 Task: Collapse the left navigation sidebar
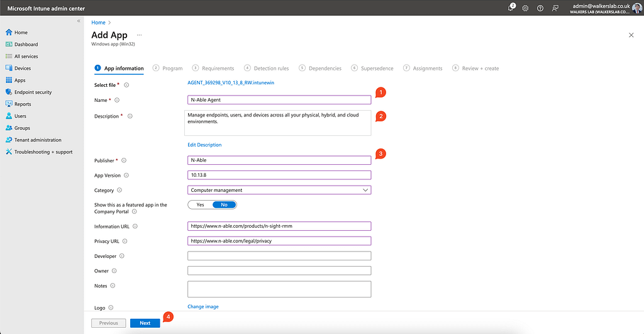pyautogui.click(x=79, y=21)
